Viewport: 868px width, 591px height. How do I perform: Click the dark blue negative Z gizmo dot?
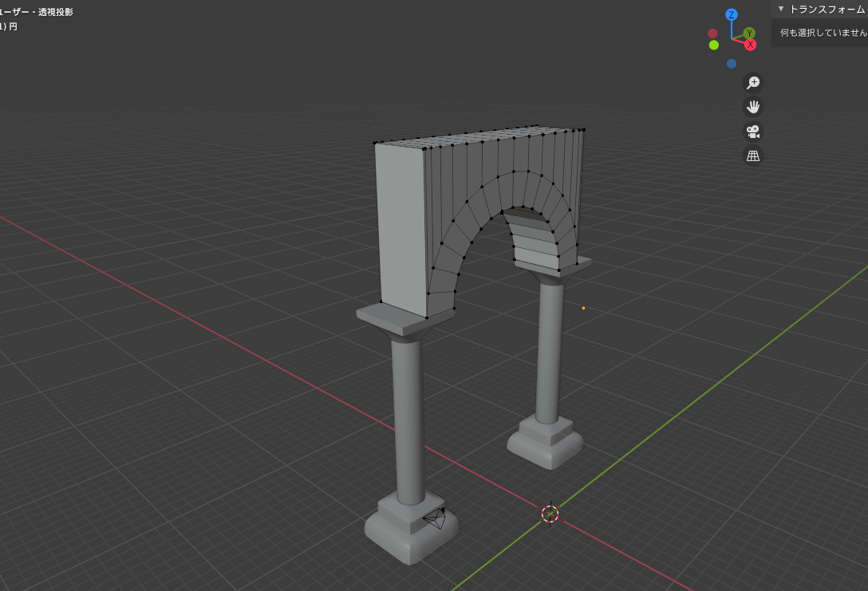tap(732, 64)
